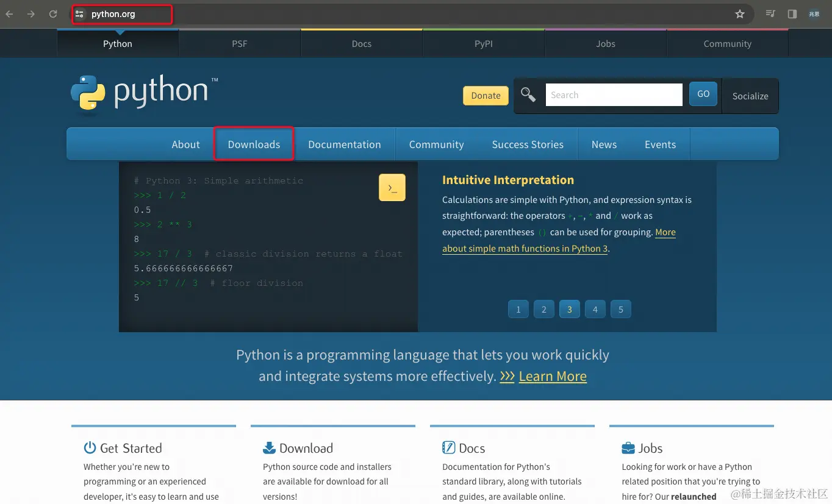Launch interactive shell with yellow terminal icon
Viewport: 832px width, 504px height.
(x=392, y=188)
